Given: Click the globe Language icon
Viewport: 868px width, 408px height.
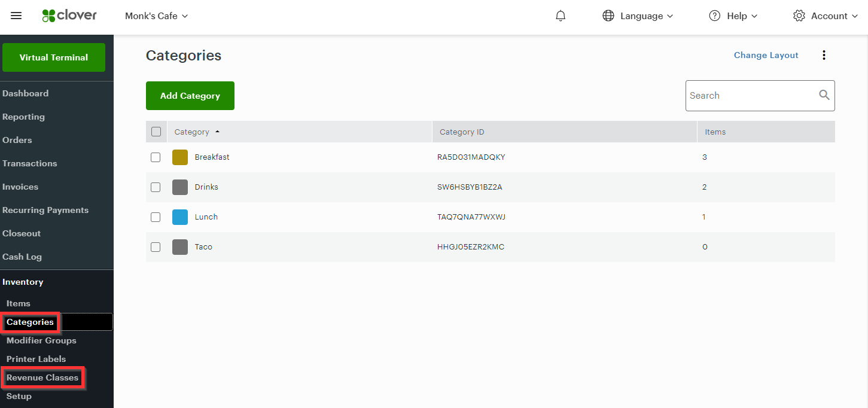Looking at the screenshot, I should point(608,16).
